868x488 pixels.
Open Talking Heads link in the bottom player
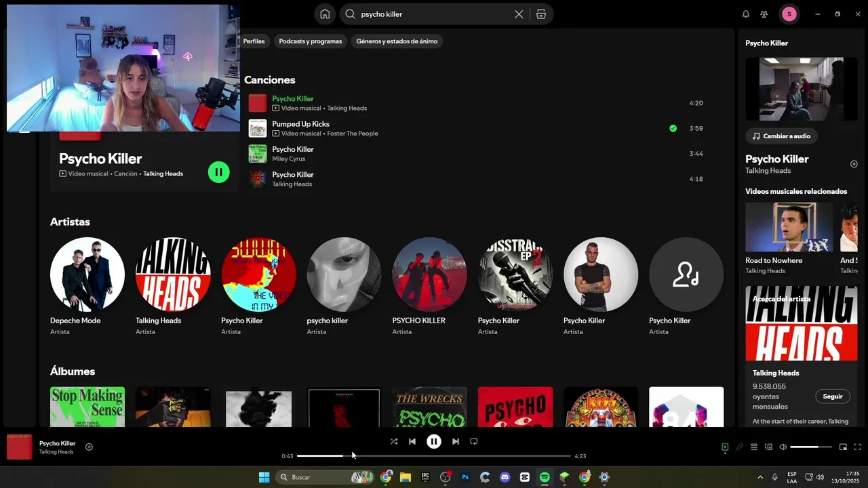[x=56, y=452]
